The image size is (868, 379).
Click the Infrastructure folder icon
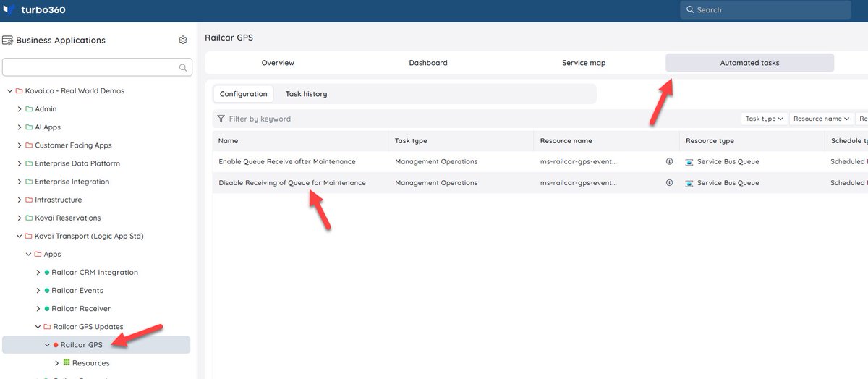coord(29,200)
